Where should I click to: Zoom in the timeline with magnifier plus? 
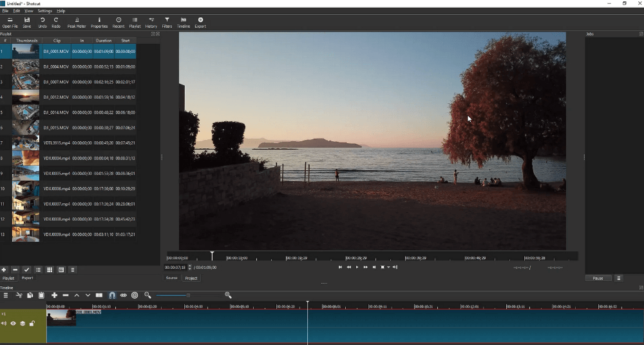(229, 295)
